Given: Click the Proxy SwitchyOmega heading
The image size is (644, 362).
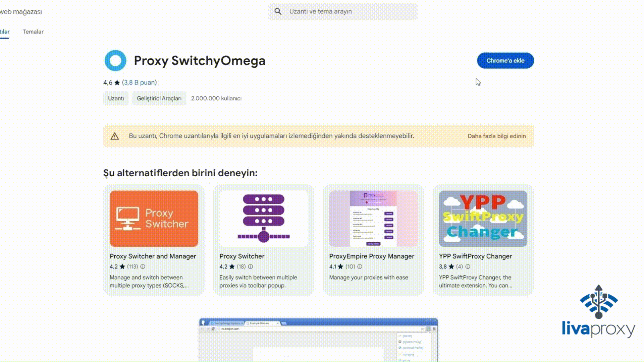Looking at the screenshot, I should click(200, 61).
